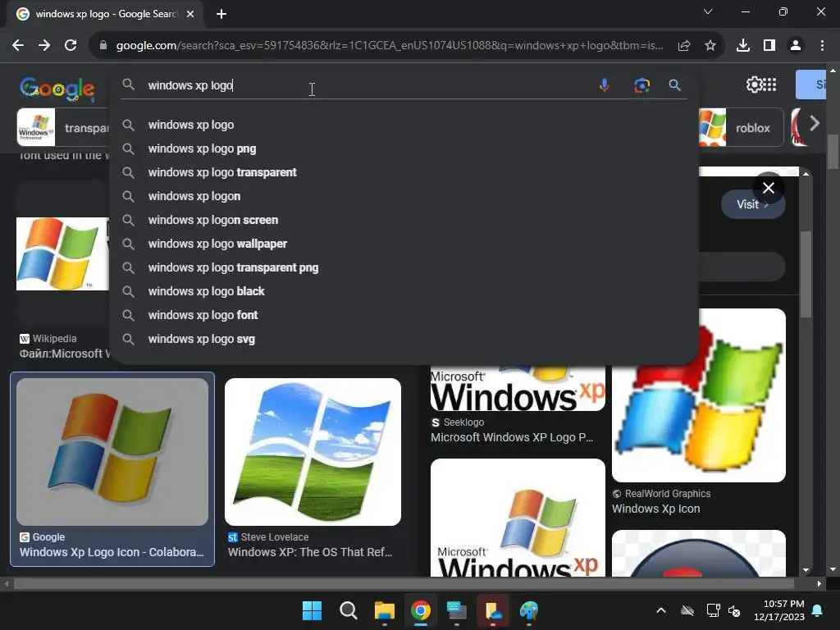840x630 pixels.
Task: Switch to Chrome on taskbar
Action: [421, 610]
